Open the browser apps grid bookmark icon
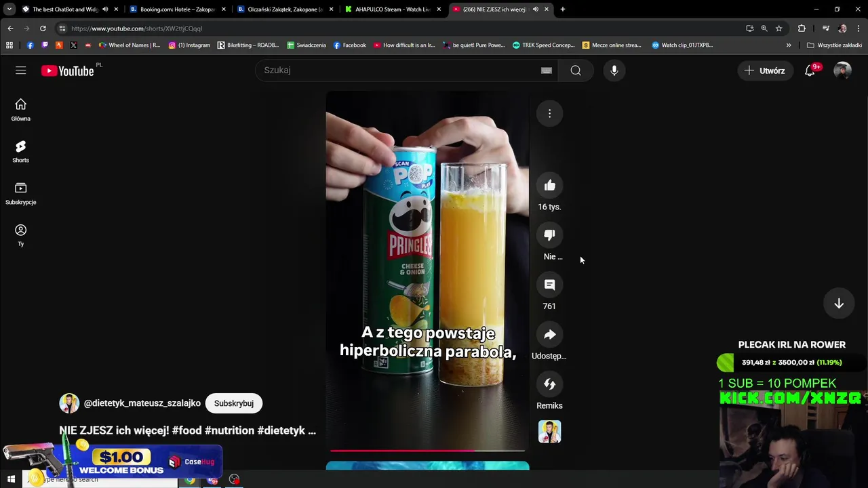This screenshot has width=868, height=488. pyautogui.click(x=9, y=45)
